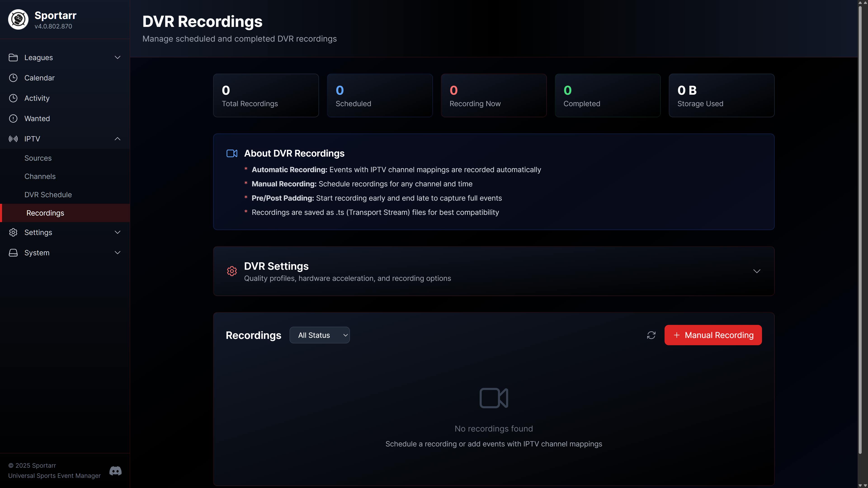Viewport: 868px width, 488px height.
Task: Click the DVR Recordings page title
Action: [x=202, y=21]
